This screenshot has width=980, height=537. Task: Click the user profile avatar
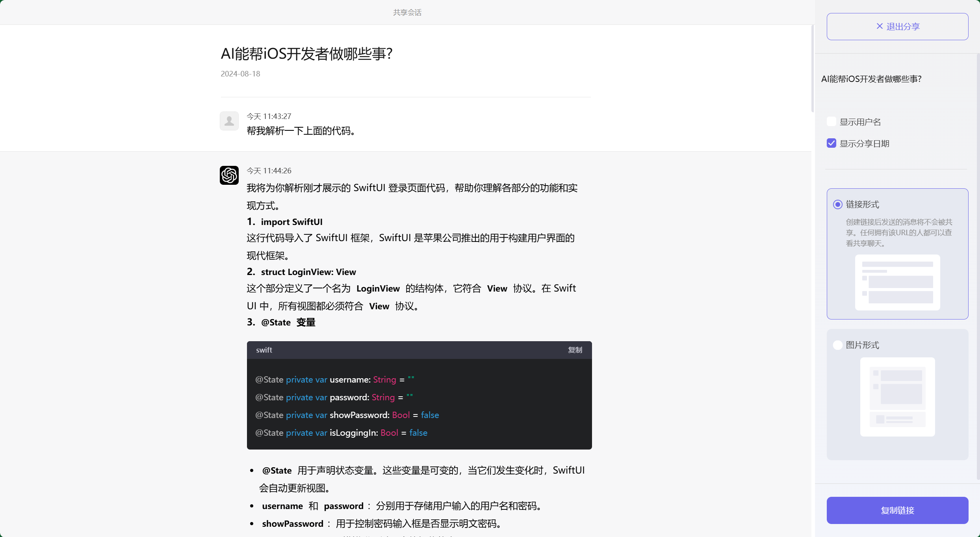(229, 121)
